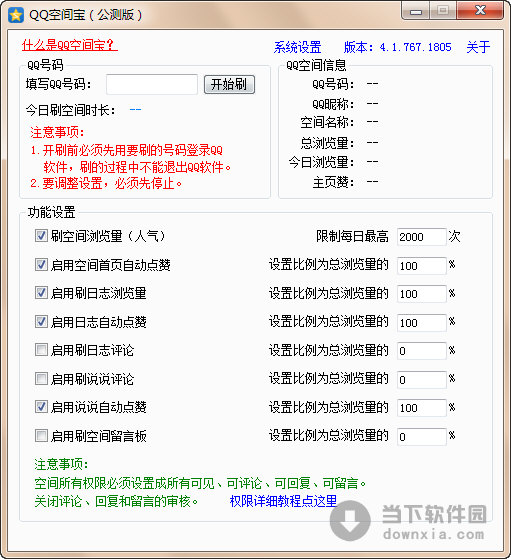Viewport: 511px width, 559px height.
Task: Disable 启用刷日志浏览量 checkbox
Action: 41,293
